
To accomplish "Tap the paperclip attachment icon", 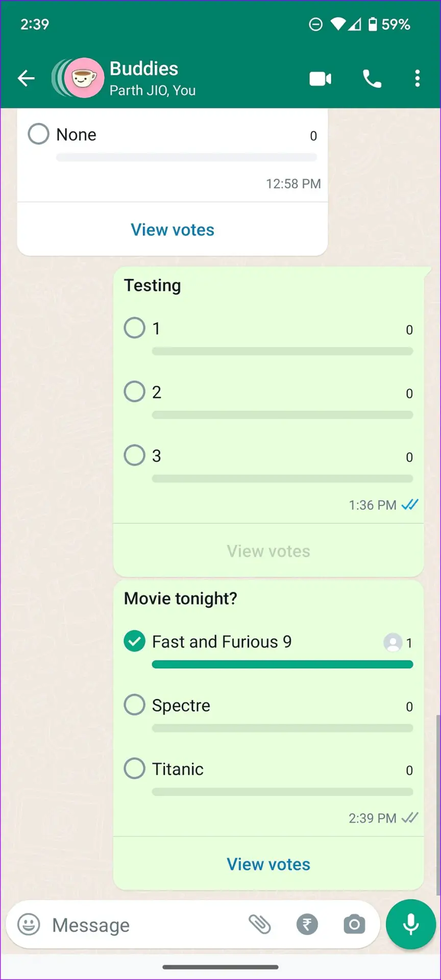I will (x=259, y=924).
